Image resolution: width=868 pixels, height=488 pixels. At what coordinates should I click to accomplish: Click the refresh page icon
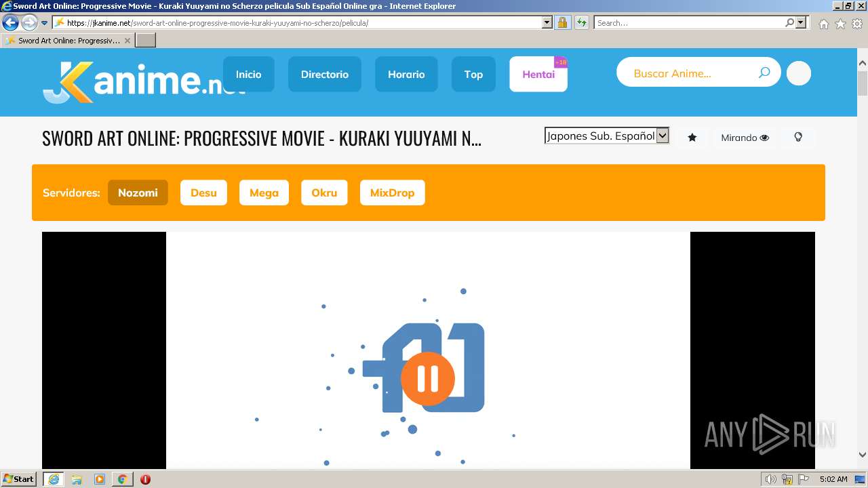point(581,22)
